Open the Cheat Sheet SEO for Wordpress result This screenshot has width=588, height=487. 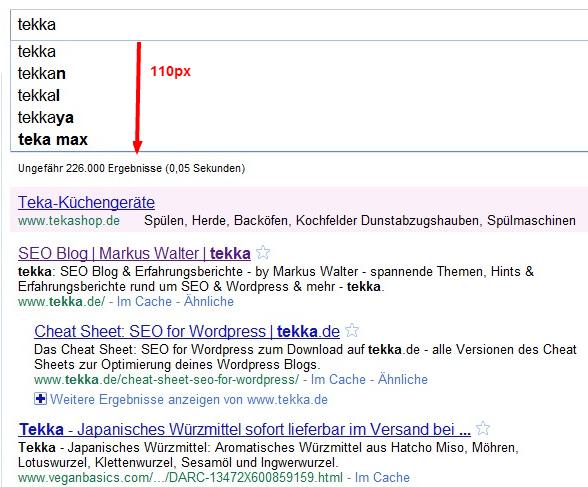pyautogui.click(x=187, y=331)
